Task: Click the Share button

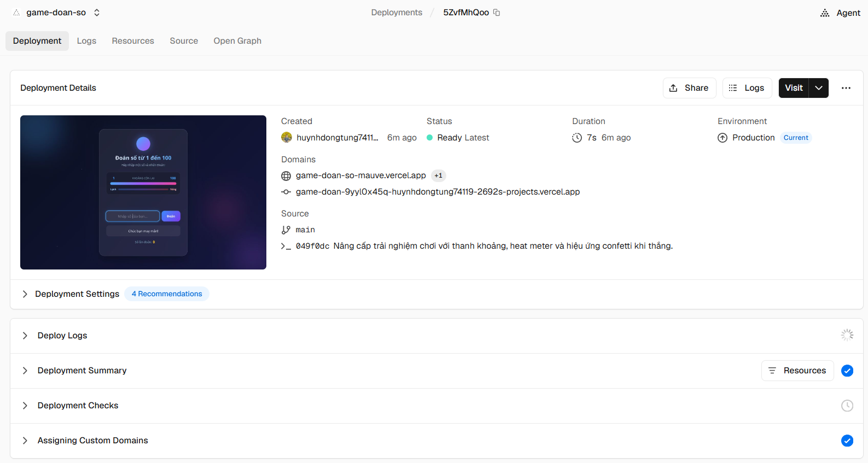Action: 689,88
